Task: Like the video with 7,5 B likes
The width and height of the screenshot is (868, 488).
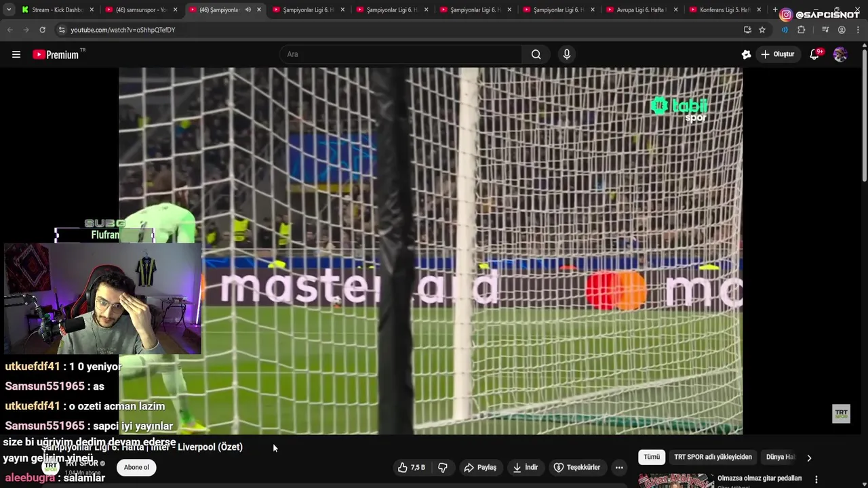Action: pyautogui.click(x=412, y=468)
